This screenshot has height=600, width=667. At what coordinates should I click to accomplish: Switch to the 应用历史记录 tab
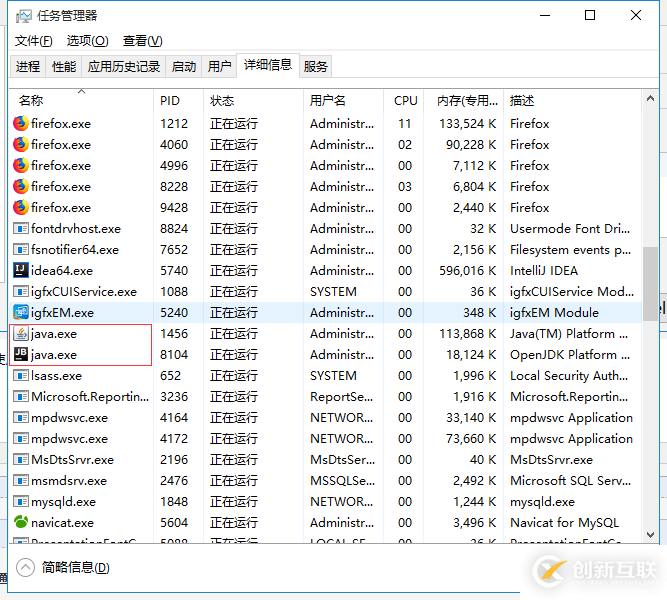(124, 66)
